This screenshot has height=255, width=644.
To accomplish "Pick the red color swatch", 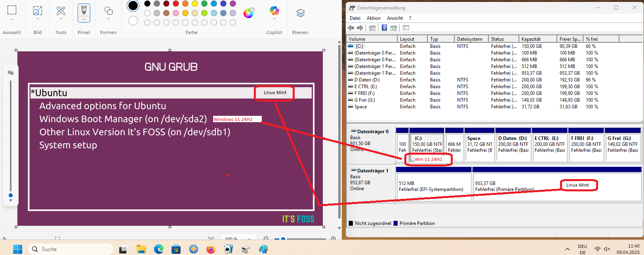I will (176, 4).
